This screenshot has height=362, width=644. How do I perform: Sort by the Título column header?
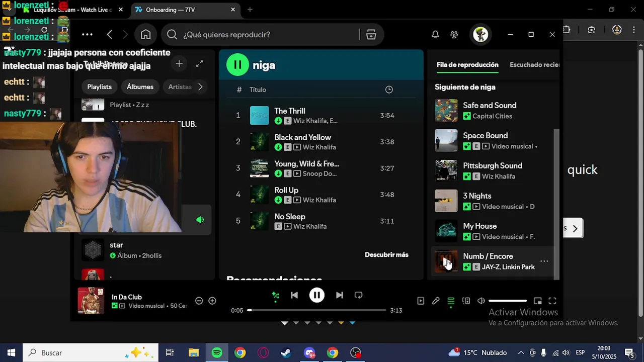(258, 89)
